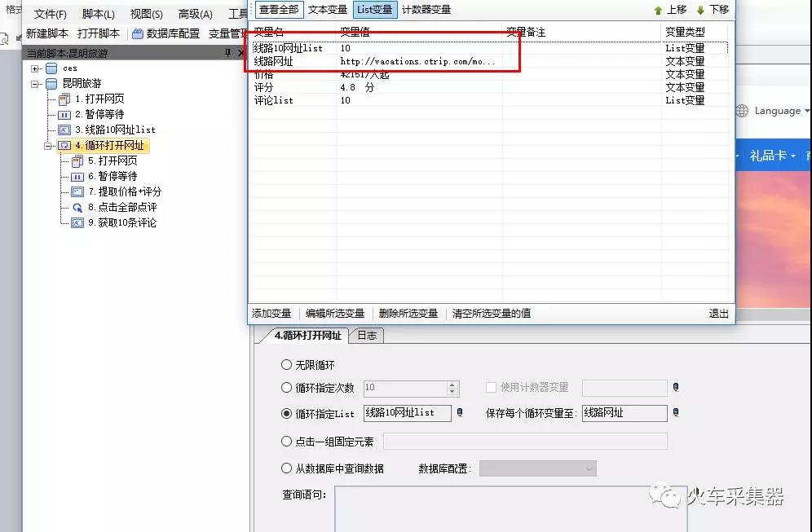Select the 循环指定次数 radio button
812x532 pixels.
pyautogui.click(x=286, y=387)
